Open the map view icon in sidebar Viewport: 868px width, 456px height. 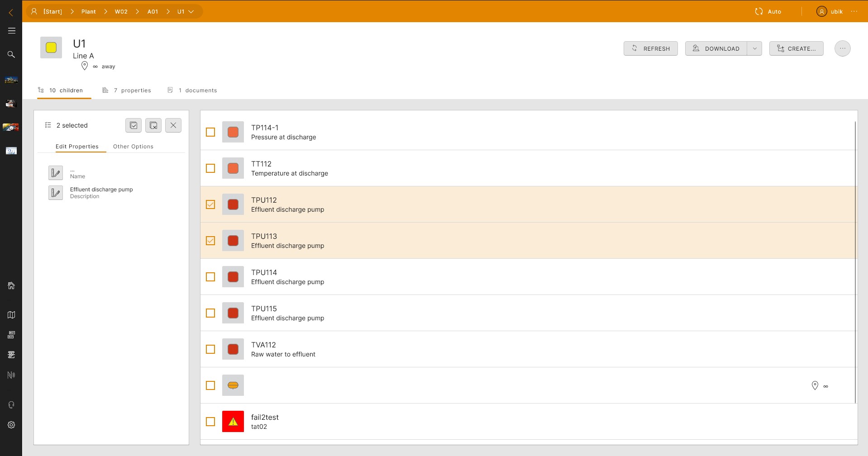[11, 315]
